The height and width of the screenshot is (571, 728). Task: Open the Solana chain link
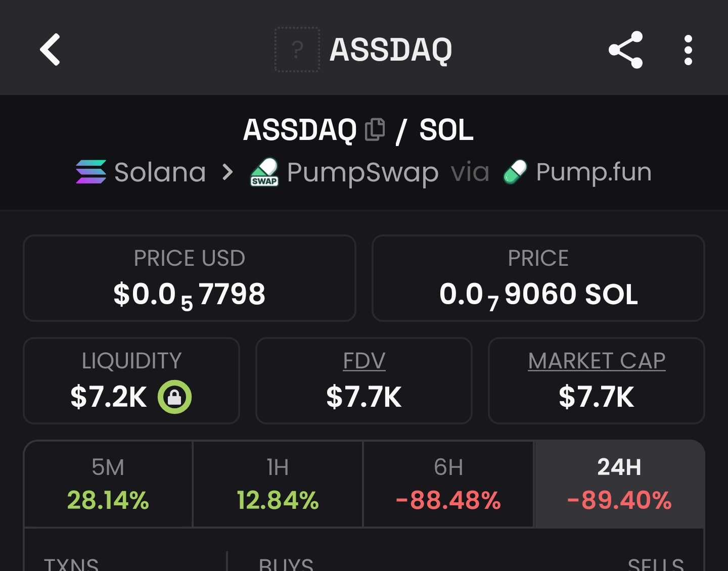tap(160, 172)
